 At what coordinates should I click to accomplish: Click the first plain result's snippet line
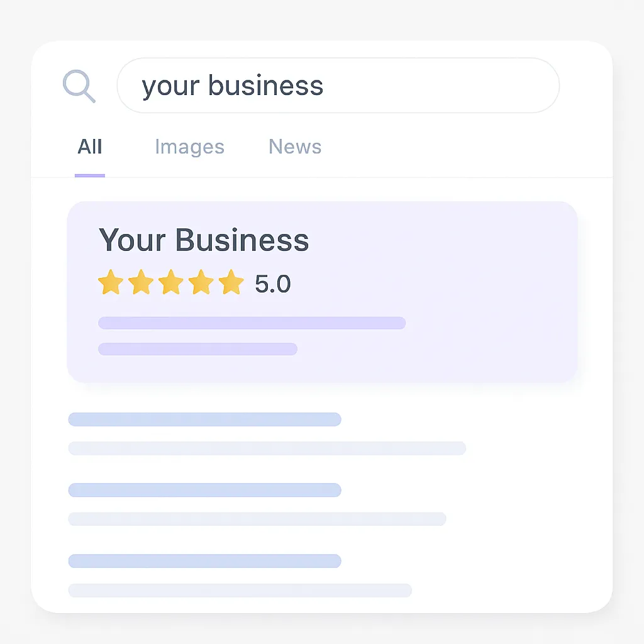click(x=267, y=448)
